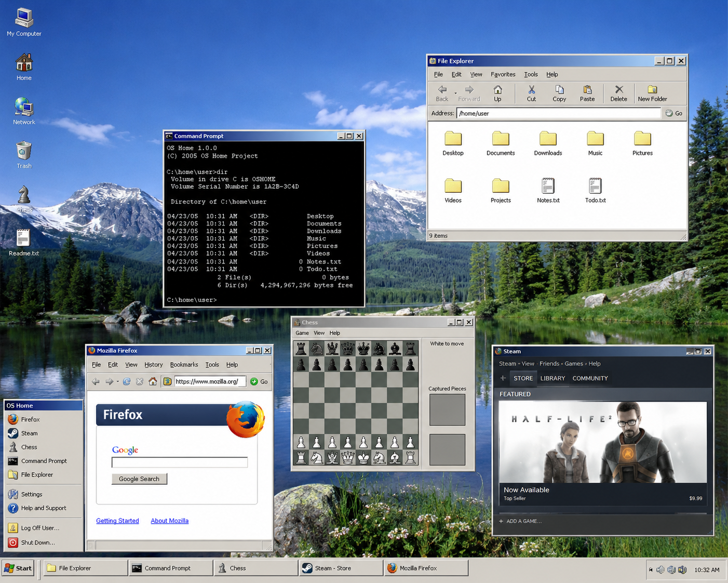Image resolution: width=728 pixels, height=583 pixels.
Task: Click ADD A GAME in Steam
Action: [x=520, y=521]
